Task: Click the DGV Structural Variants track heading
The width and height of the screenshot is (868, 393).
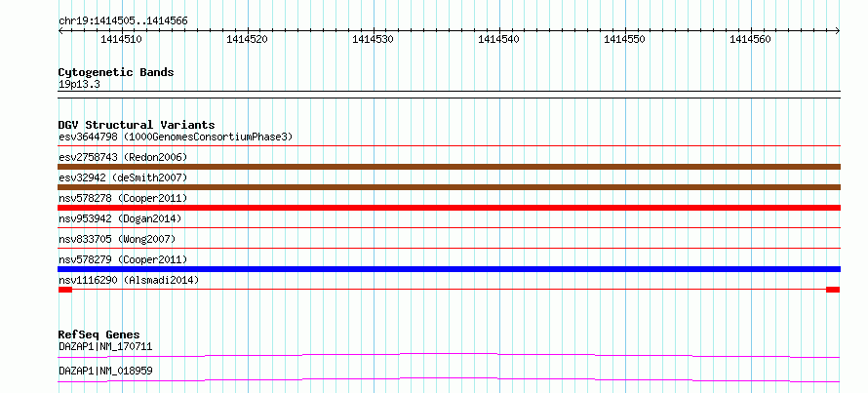Action: (137, 125)
